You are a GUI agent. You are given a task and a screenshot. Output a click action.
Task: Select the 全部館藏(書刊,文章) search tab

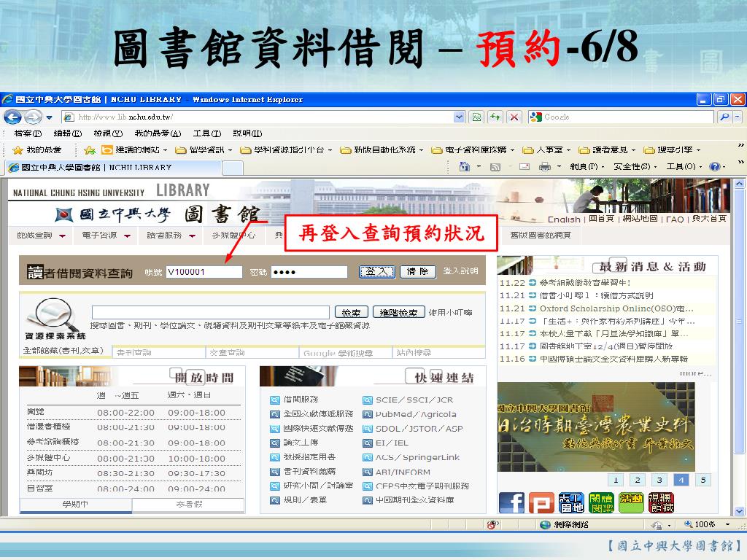coord(64,351)
